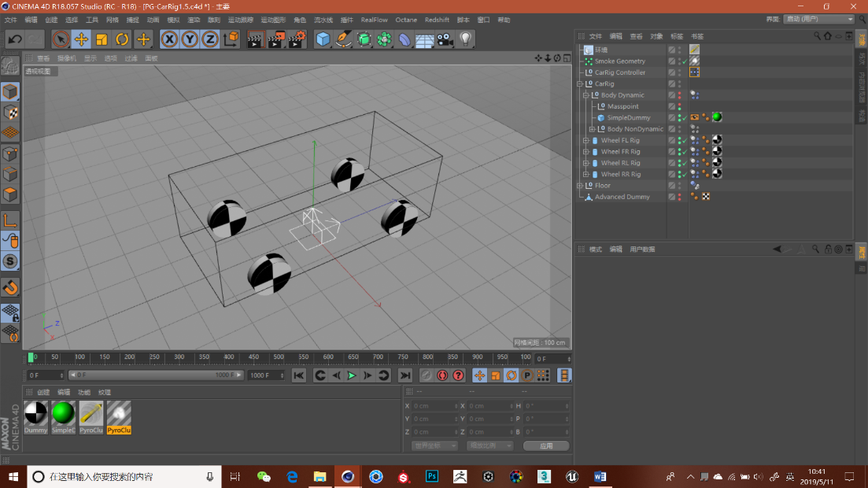The width and height of the screenshot is (868, 488).
Task: Click the camera object icon
Action: point(445,39)
